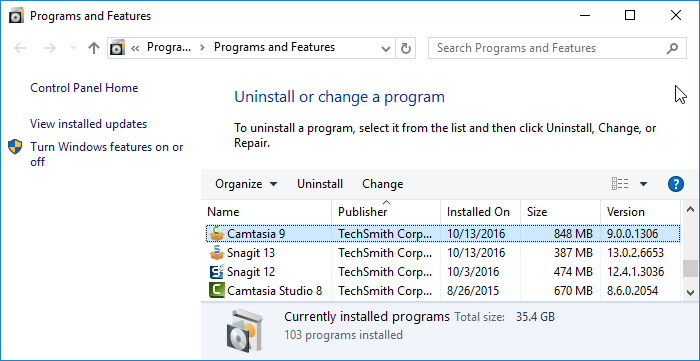
Task: Select the Camtasia 9 row name
Action: point(256,234)
